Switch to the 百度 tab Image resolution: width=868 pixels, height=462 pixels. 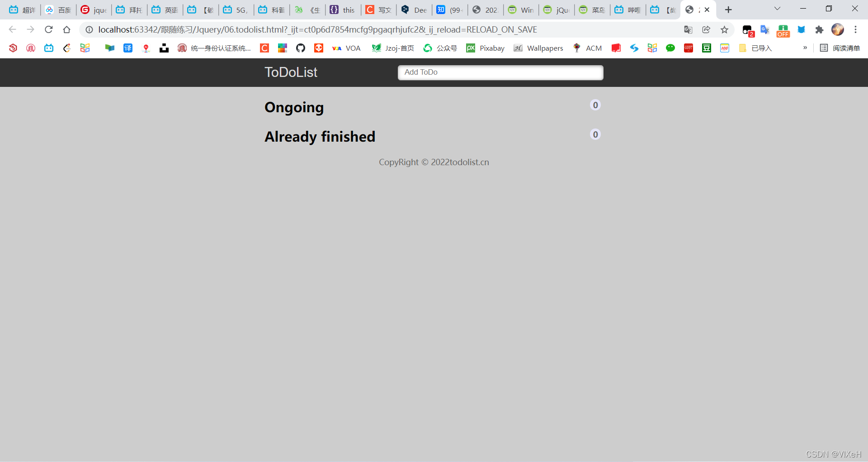(58, 10)
